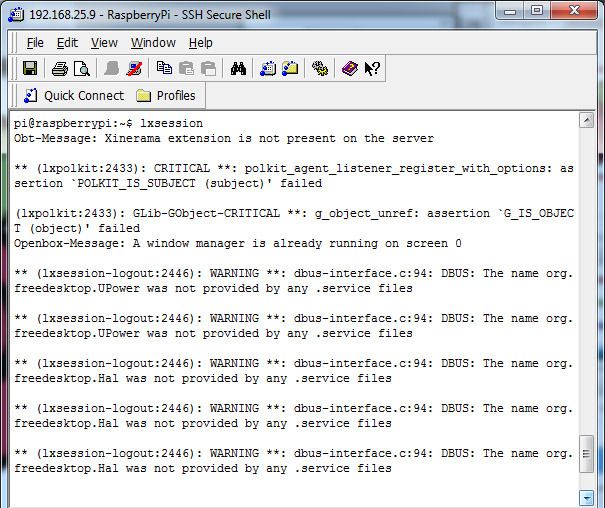The image size is (605, 508).
Task: Click the first 'freedesktop.UPower was not provided' line
Action: [x=213, y=289]
